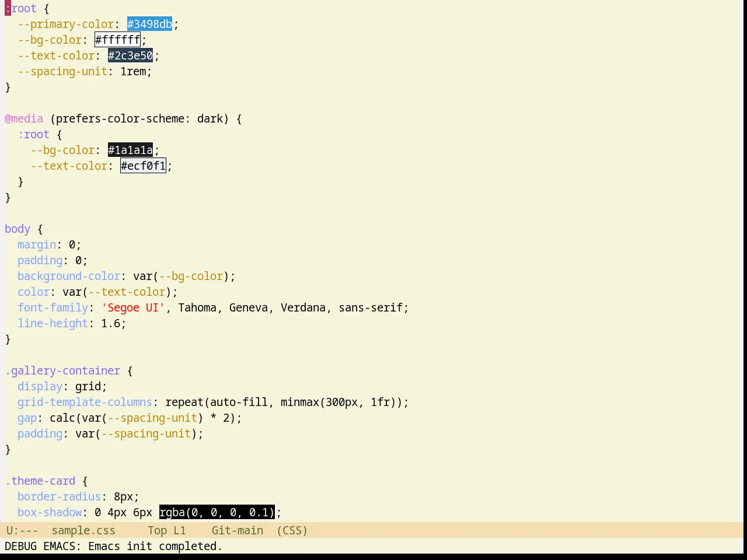Place cursor on --primary-color variable
This screenshot has height=560, width=747.
point(65,24)
